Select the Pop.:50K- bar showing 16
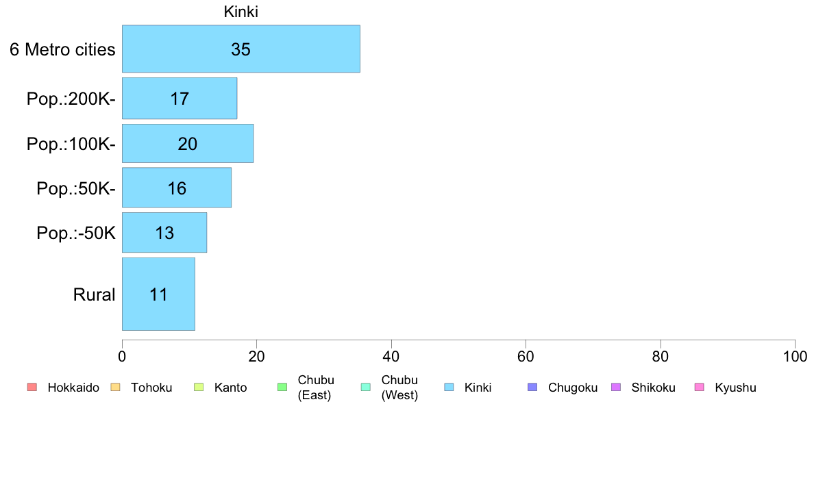This screenshot has height=504, width=814. pos(177,188)
